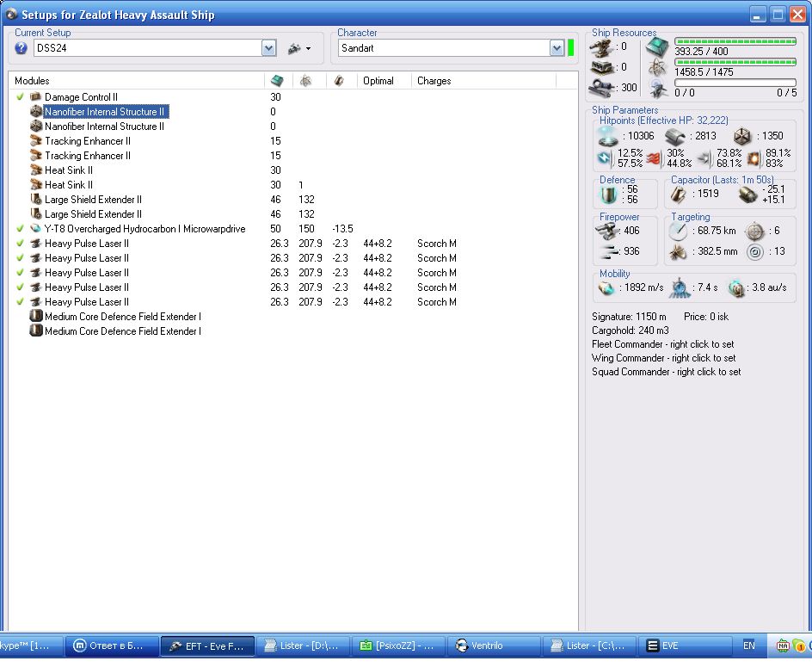Screen dimensions: 812x667
Task: Click the kinetic resistance icon showing 73.8%
Action: pos(704,158)
